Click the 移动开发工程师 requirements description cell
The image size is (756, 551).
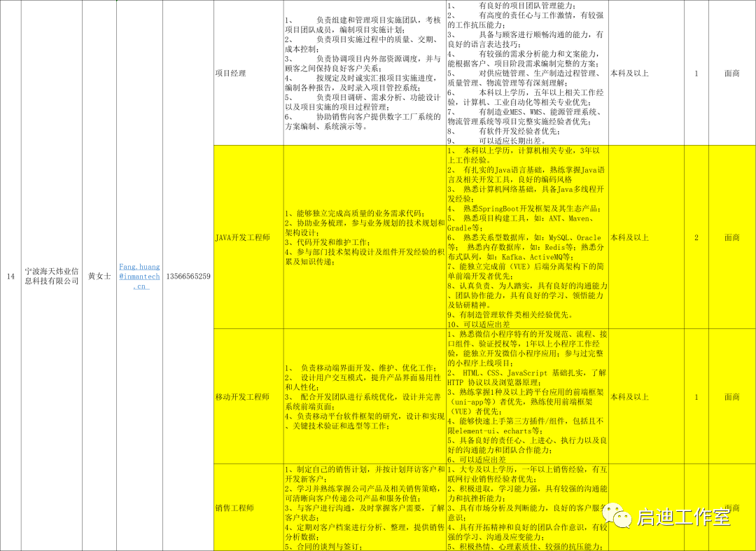(x=526, y=397)
